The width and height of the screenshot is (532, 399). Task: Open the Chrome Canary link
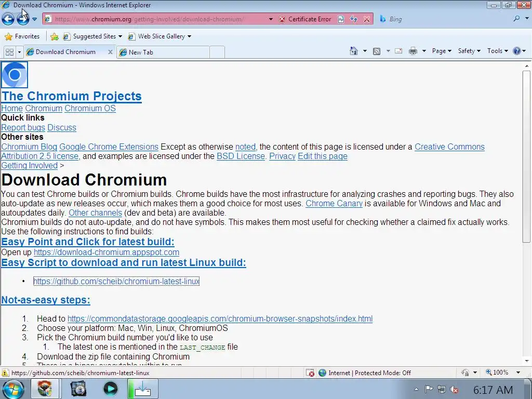[334, 204]
